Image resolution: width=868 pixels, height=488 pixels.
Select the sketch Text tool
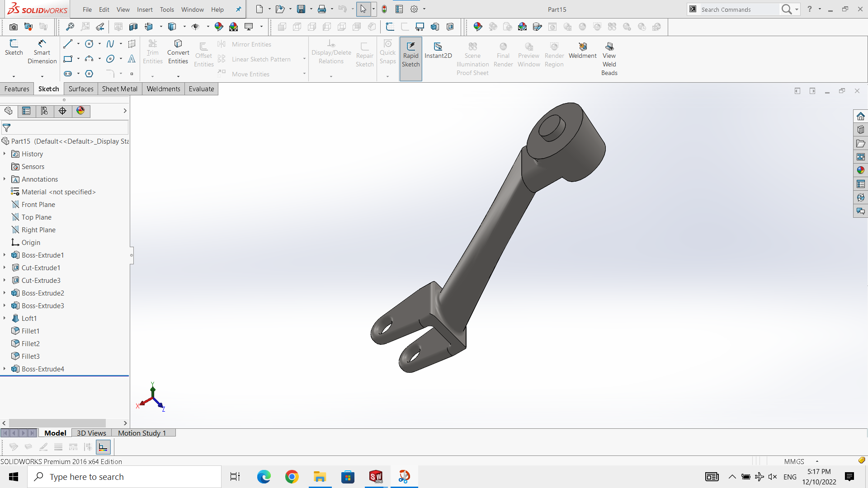coord(132,59)
